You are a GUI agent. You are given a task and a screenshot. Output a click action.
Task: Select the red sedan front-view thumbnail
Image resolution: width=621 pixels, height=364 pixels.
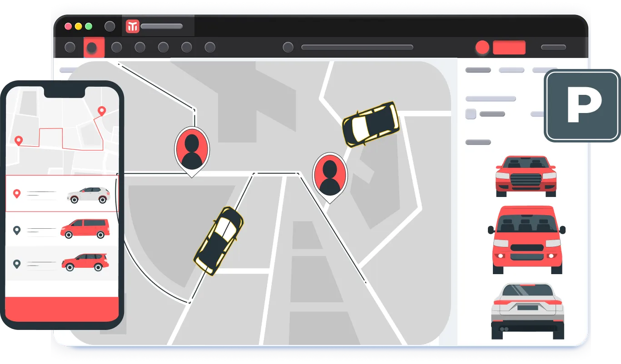coord(526,176)
